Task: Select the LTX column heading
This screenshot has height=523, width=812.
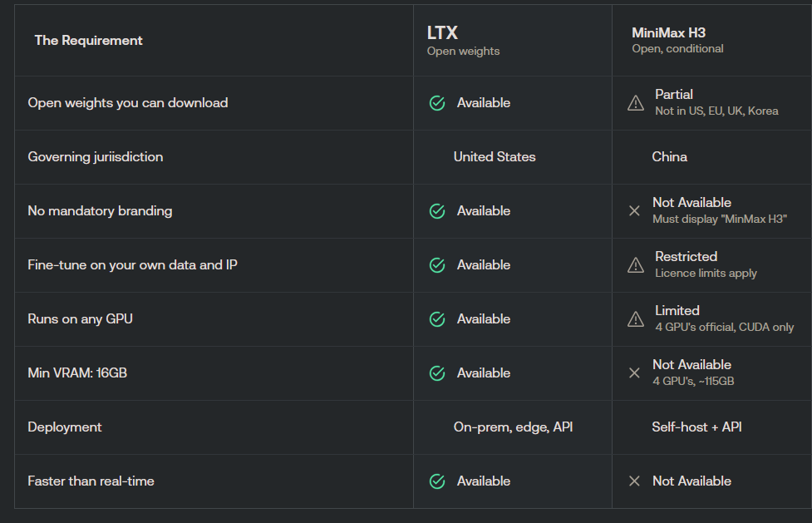Action: tap(442, 32)
